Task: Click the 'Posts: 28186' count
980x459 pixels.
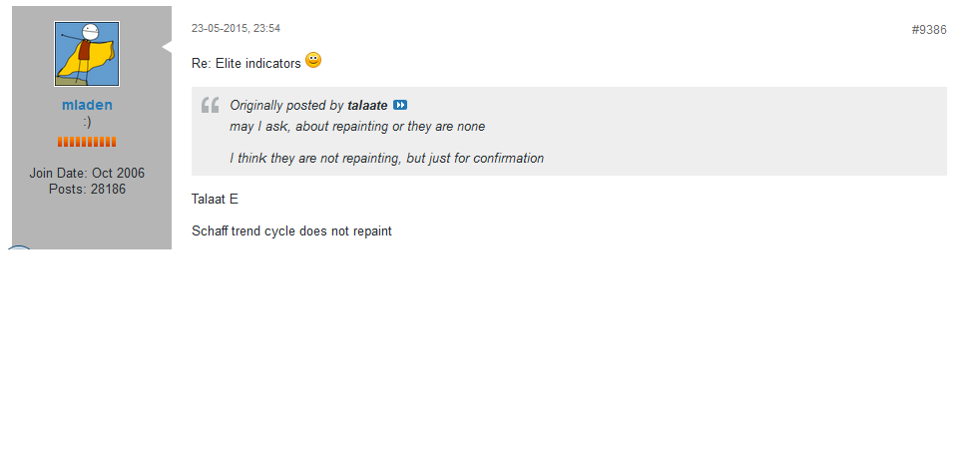Action: click(x=87, y=189)
